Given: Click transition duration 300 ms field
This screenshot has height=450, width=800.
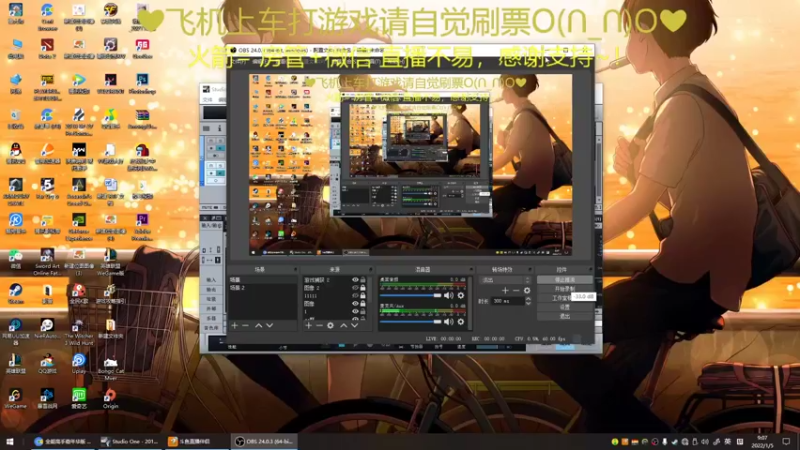Looking at the screenshot, I should pyautogui.click(x=508, y=301).
